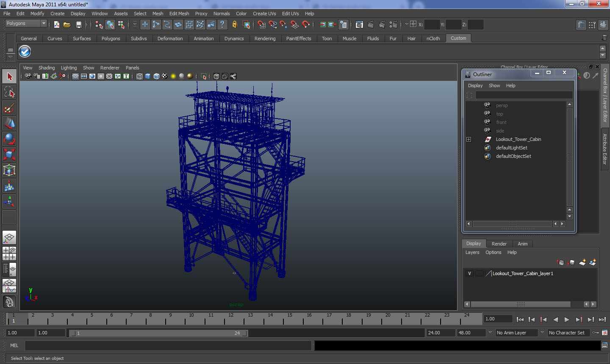610x364 pixels.
Task: Open the Outliner Show menu
Action: (494, 85)
